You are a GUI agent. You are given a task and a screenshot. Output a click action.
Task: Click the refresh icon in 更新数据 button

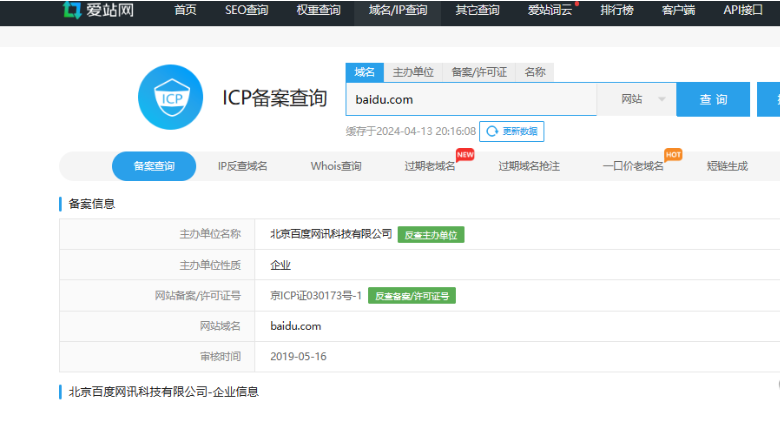click(x=492, y=131)
